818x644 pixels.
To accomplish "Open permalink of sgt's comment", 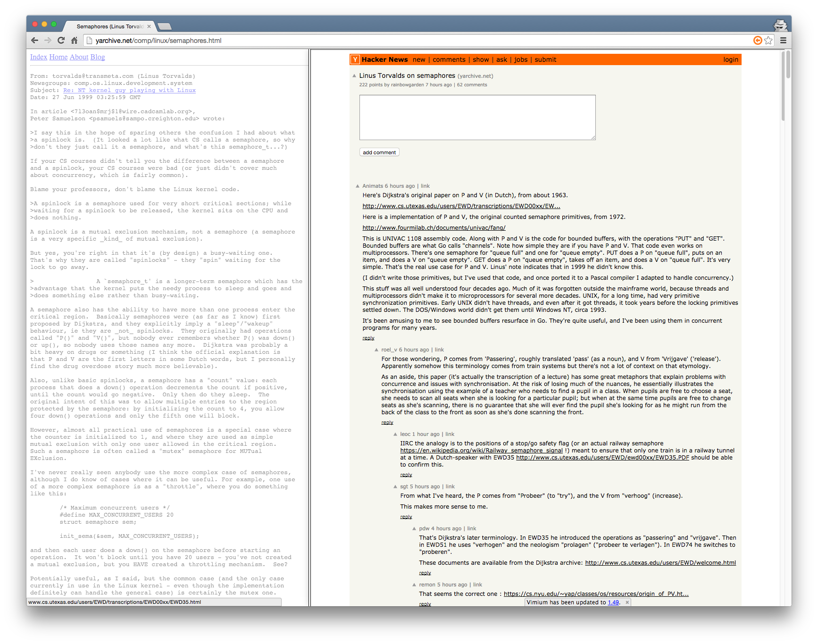I will 450,487.
